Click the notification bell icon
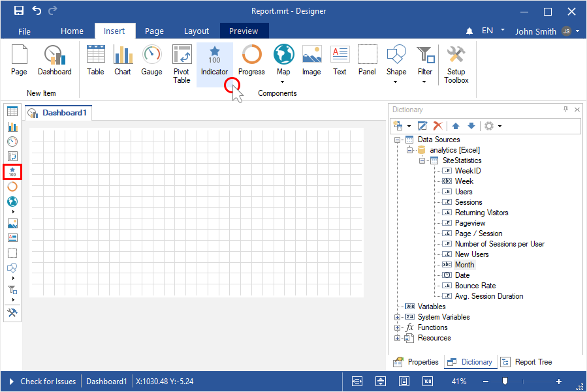This screenshot has width=587, height=392. point(469,31)
